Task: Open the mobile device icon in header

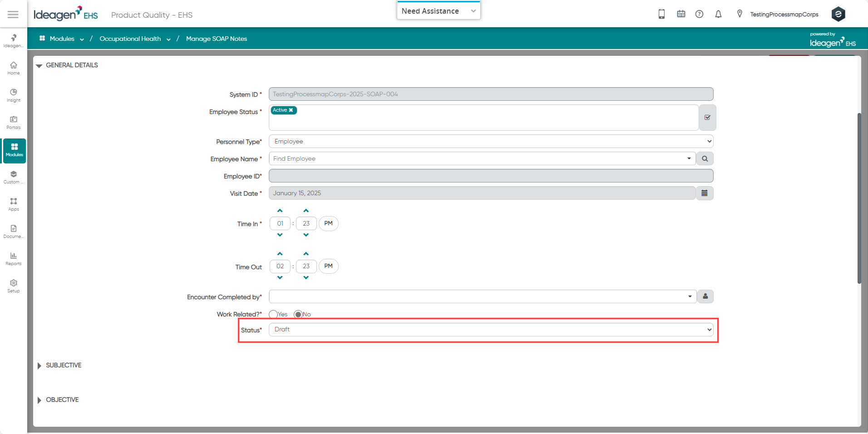Action: [661, 14]
